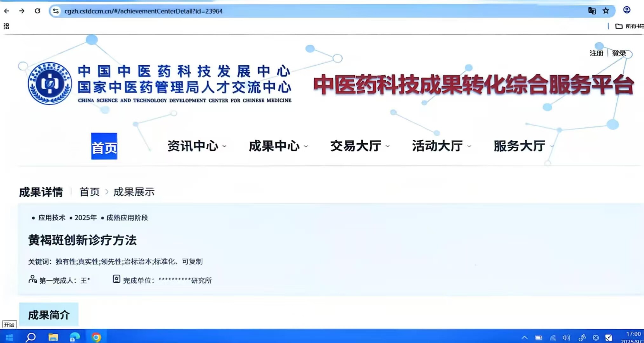Open site info icon in address bar
Image resolution: width=644 pixels, height=343 pixels.
click(56, 11)
